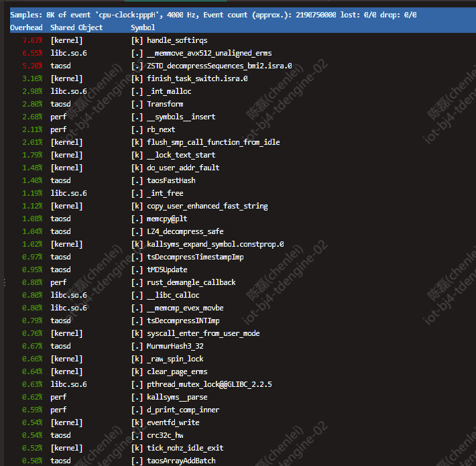The width and height of the screenshot is (476, 466).
Task: Click the MurmurHash3_32 symbol row
Action: [175, 346]
